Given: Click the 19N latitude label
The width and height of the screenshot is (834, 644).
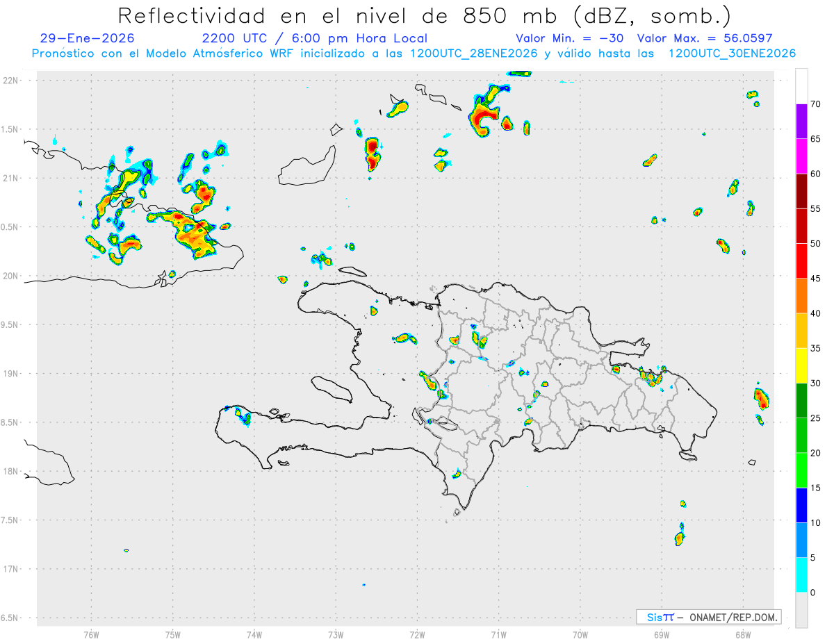Looking at the screenshot, I should coord(11,374).
